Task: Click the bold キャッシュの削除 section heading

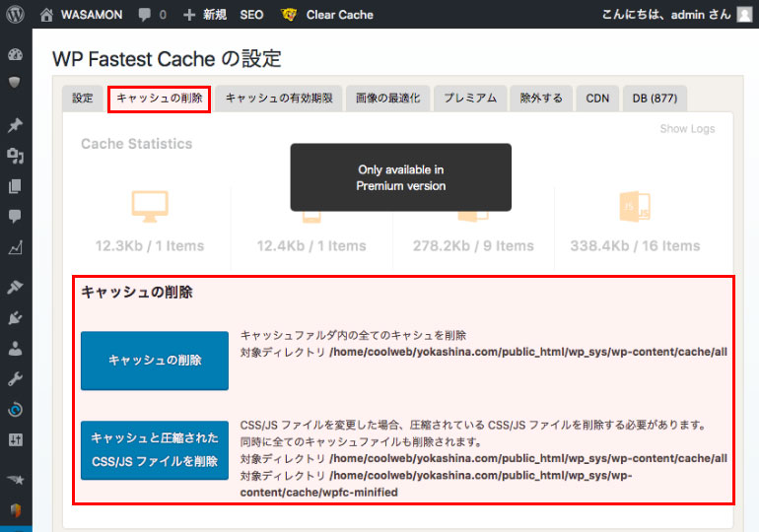Action: 136,293
